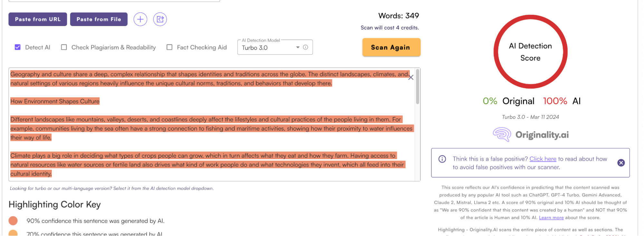Click the red AI Detection Score circle
644x236 pixels.
530,52
